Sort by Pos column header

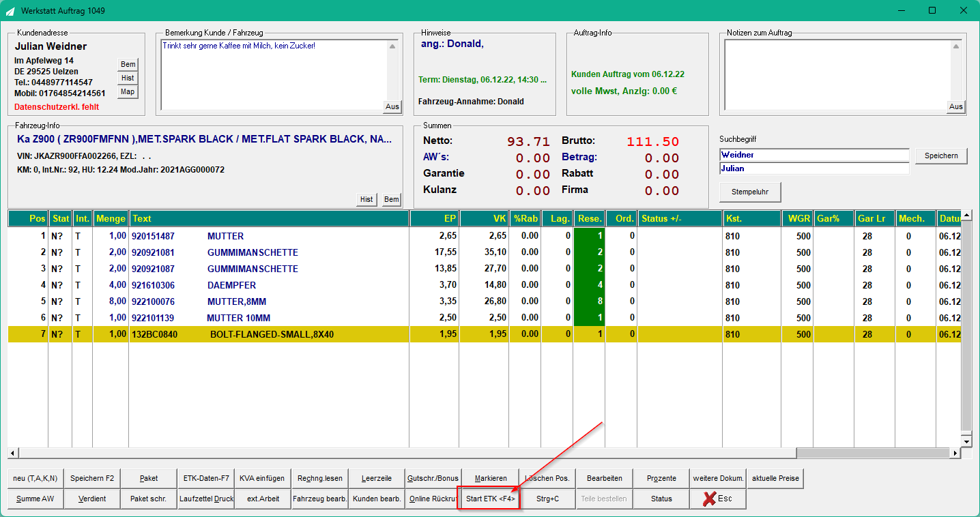[x=28, y=218]
